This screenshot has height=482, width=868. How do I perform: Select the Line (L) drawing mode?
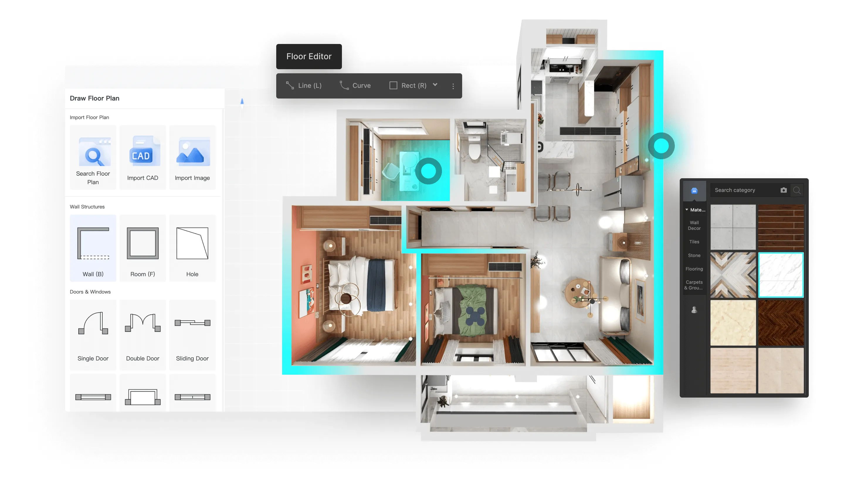pyautogui.click(x=304, y=86)
